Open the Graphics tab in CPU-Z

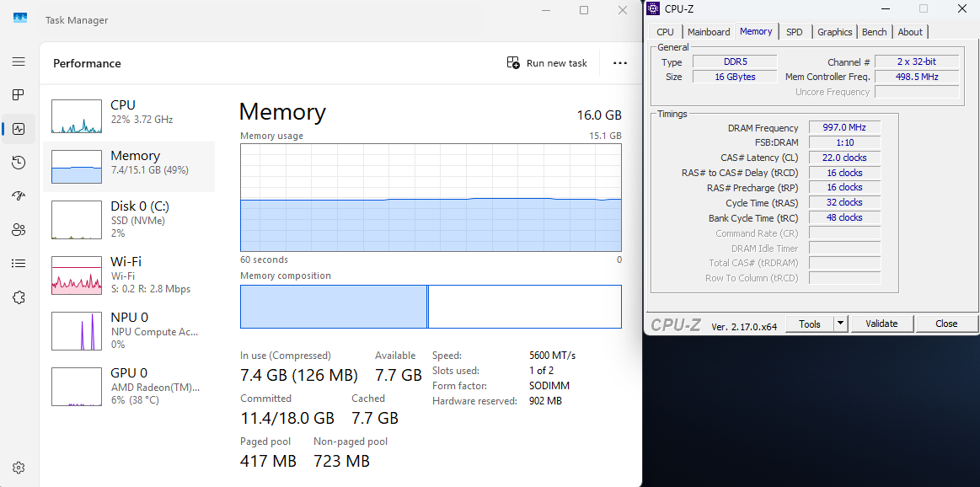pyautogui.click(x=834, y=32)
